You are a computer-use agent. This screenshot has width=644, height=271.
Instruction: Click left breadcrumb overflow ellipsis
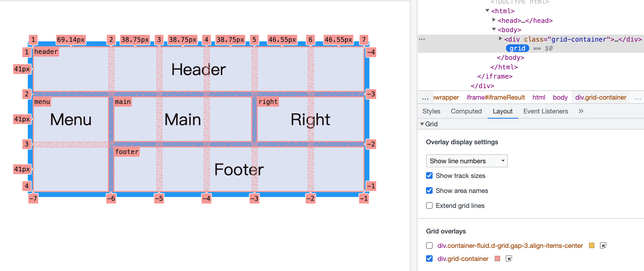[425, 98]
